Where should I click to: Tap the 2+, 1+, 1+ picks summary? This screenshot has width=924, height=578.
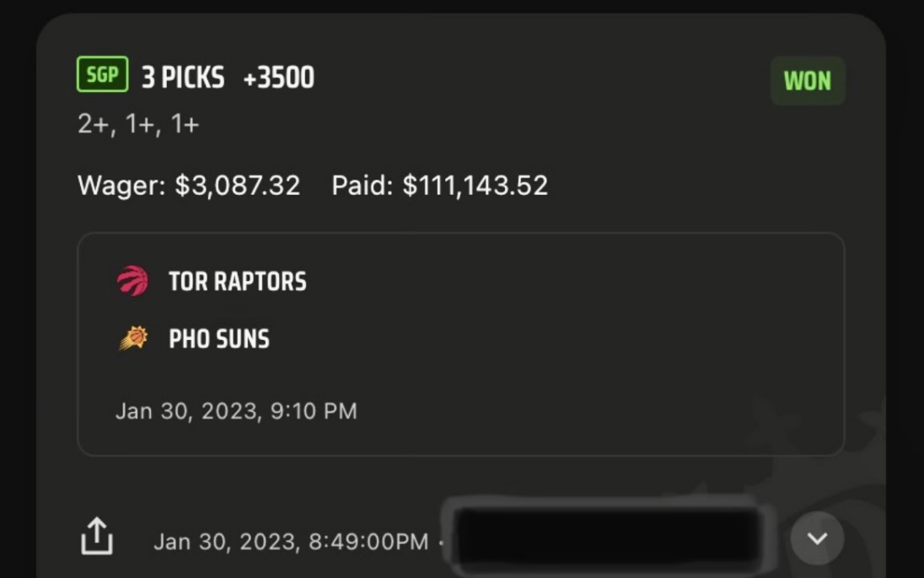(138, 125)
